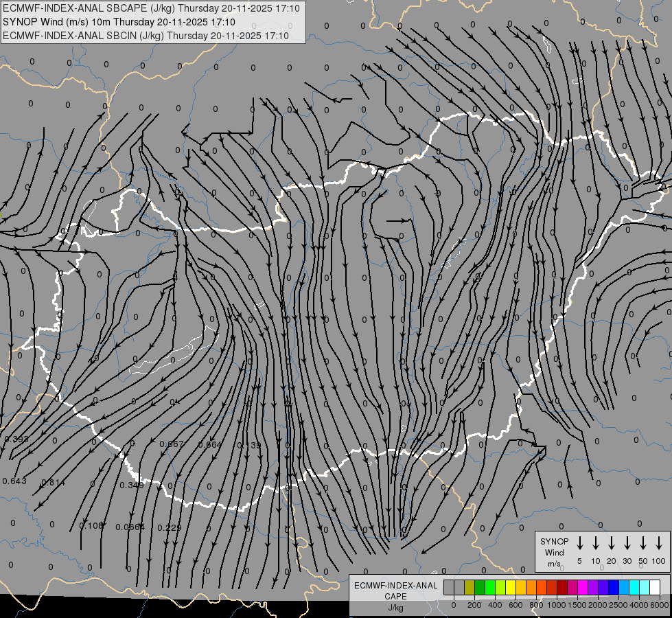Click the 30 m/s wind arrow in the legend
The image size is (672, 618).
[x=627, y=543]
